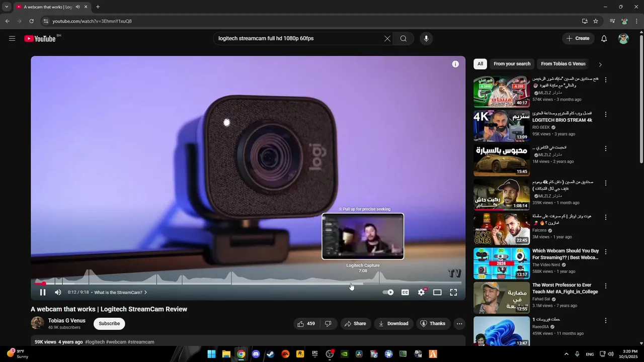Open the YouTube hamburger guide menu
This screenshot has width=644, height=362.
[12, 39]
